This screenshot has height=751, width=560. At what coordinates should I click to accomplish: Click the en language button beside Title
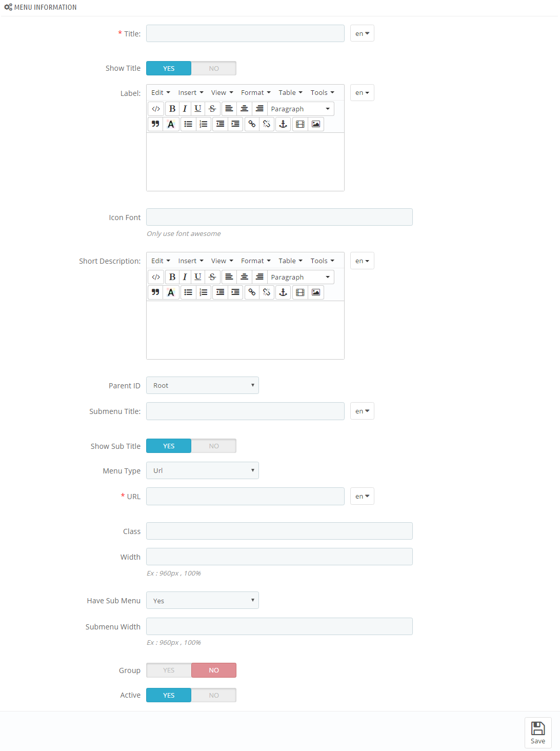(362, 33)
